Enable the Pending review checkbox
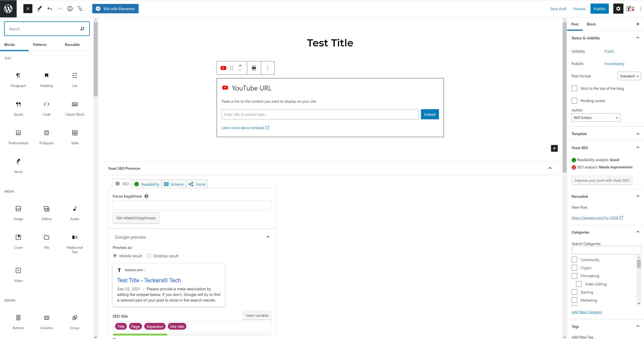 pos(574,101)
